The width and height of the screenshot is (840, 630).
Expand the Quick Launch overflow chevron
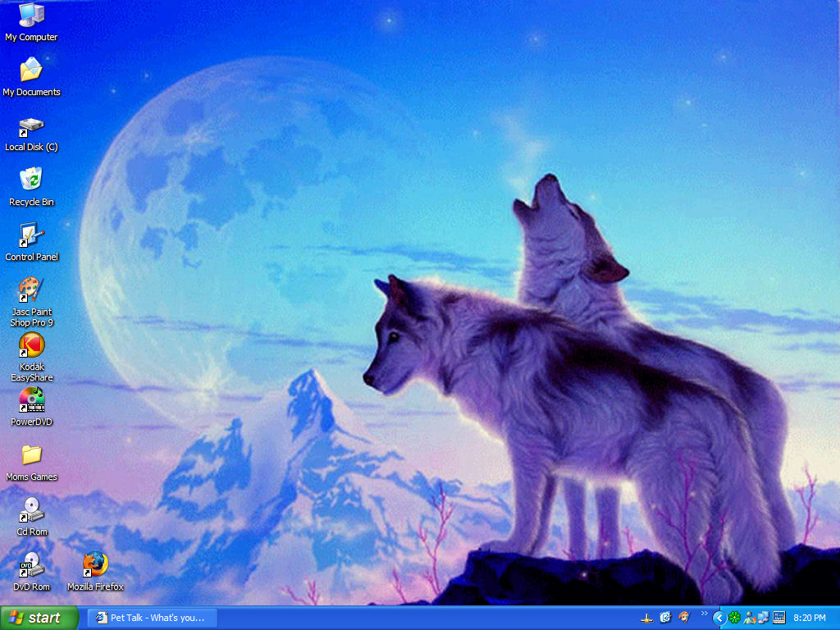tap(704, 613)
